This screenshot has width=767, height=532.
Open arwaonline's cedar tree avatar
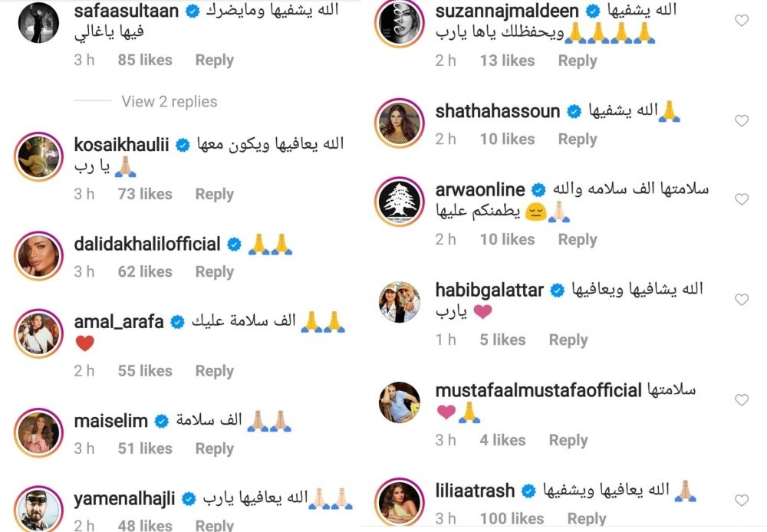click(400, 202)
